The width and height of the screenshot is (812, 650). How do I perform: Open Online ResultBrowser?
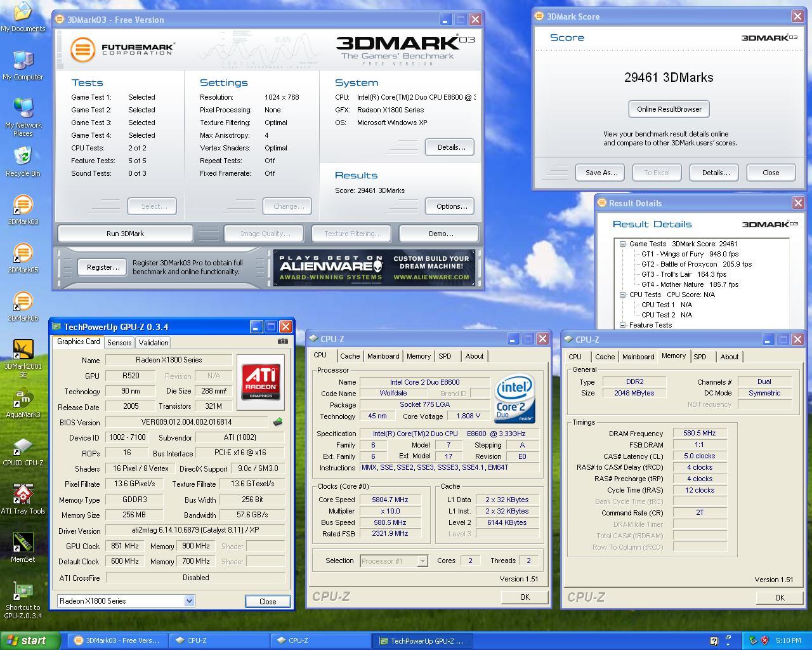[x=669, y=109]
